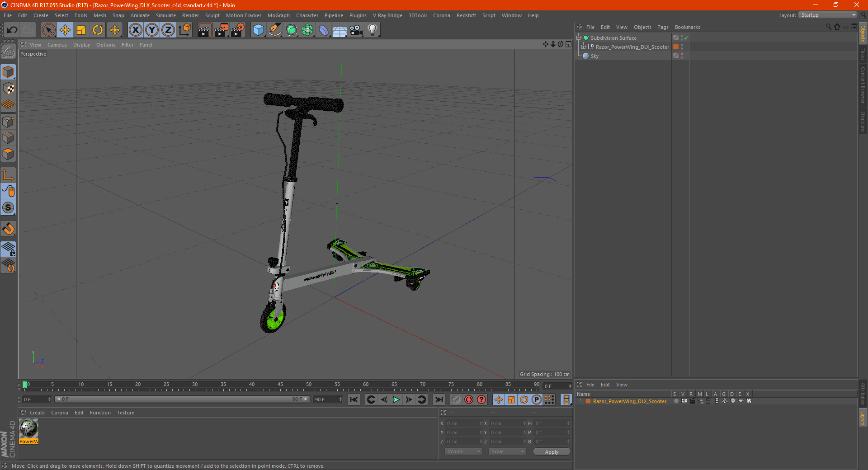Add a Cube primitive object
This screenshot has height=470, width=868.
pos(258,30)
